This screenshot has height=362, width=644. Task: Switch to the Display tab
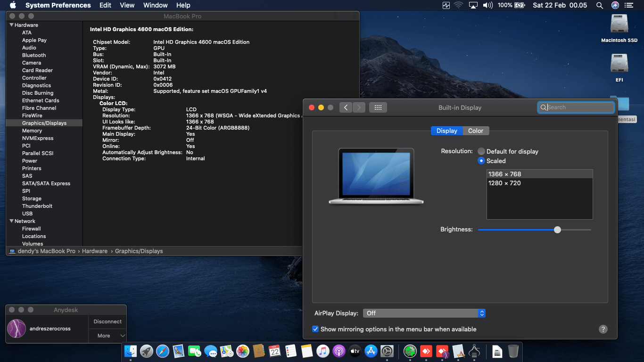[447, 131]
